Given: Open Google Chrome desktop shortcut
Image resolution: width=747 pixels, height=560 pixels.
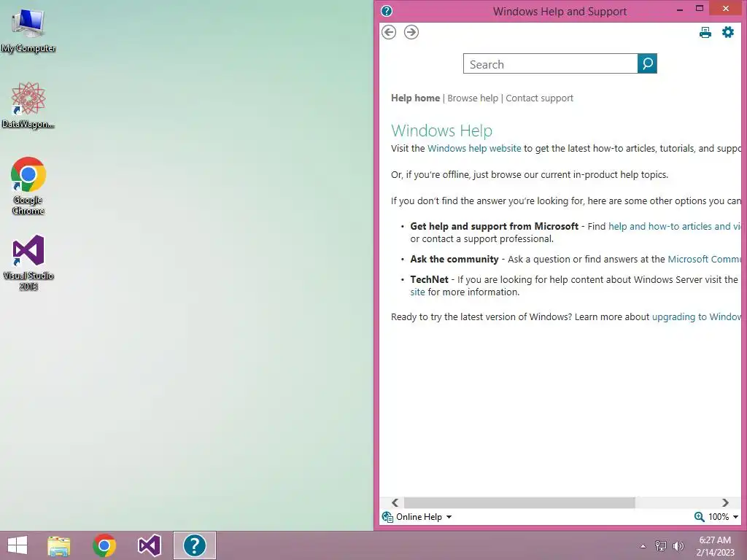Looking at the screenshot, I should tap(28, 186).
